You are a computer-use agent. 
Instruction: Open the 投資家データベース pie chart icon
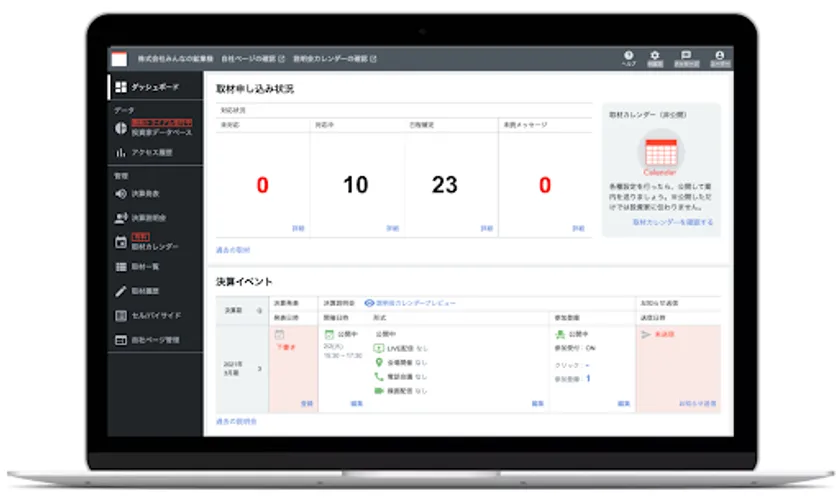[x=121, y=128]
